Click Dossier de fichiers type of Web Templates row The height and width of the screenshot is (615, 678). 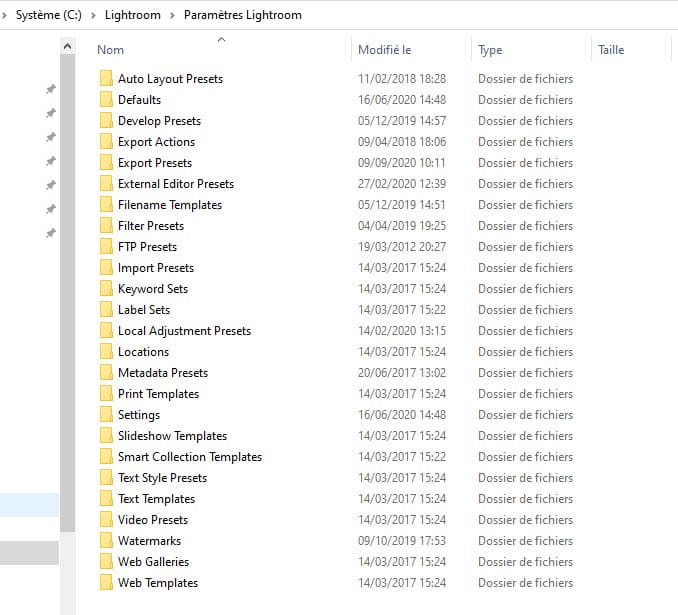(525, 582)
